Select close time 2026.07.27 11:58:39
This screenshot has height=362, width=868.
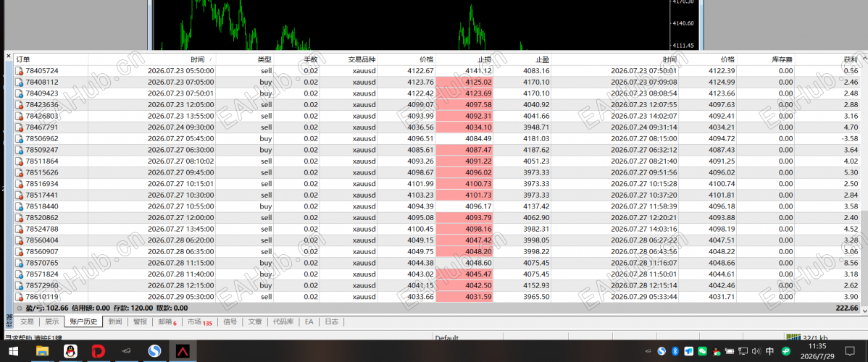pyautogui.click(x=644, y=206)
